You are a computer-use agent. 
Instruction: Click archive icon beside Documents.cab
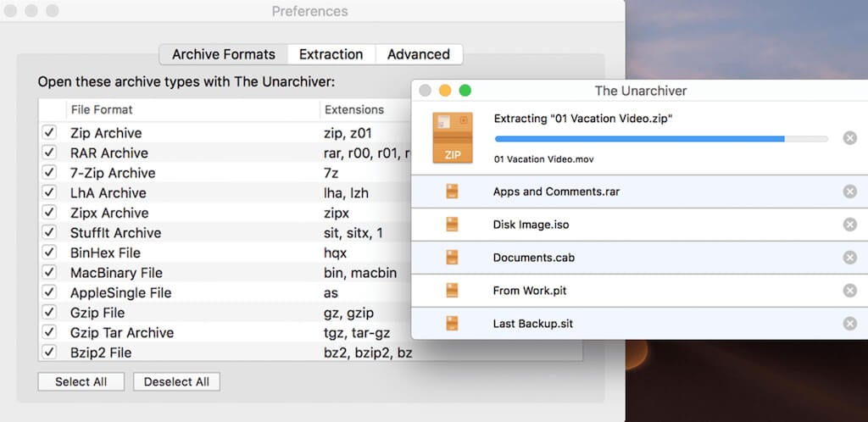pos(453,257)
